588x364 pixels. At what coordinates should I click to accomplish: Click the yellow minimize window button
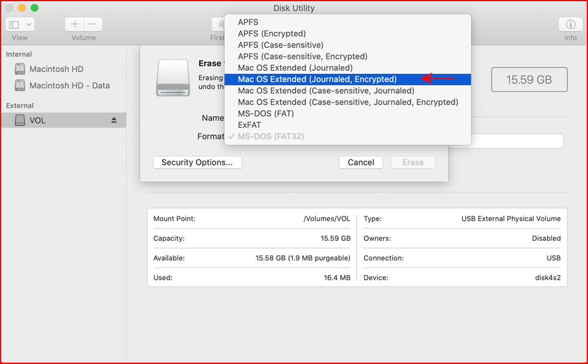[22, 8]
